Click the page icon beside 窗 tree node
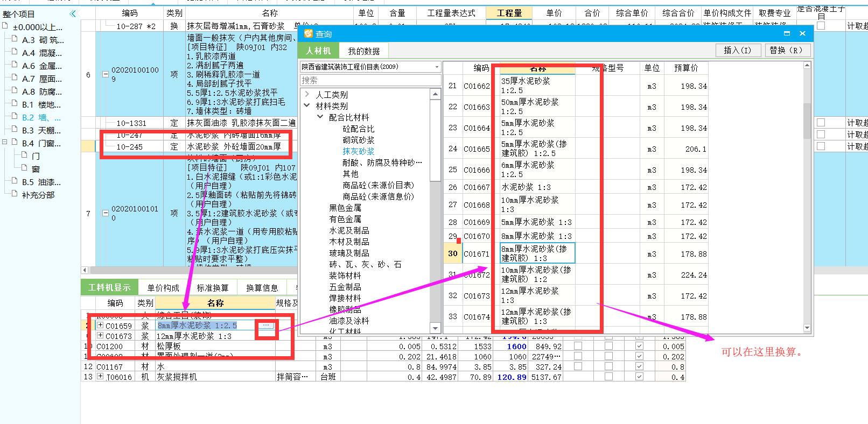Image resolution: width=868 pixels, height=424 pixels. pyautogui.click(x=24, y=168)
